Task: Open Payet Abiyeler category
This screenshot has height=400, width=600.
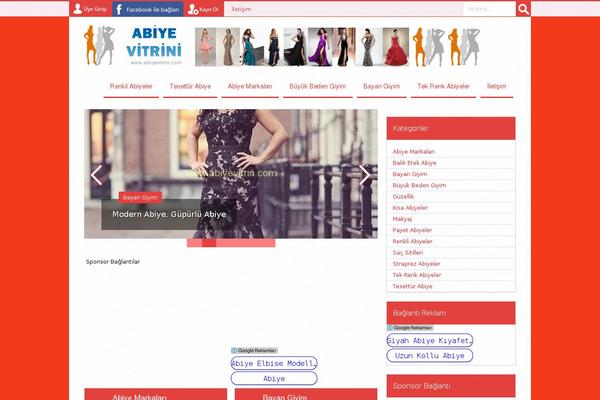Action: [x=412, y=230]
